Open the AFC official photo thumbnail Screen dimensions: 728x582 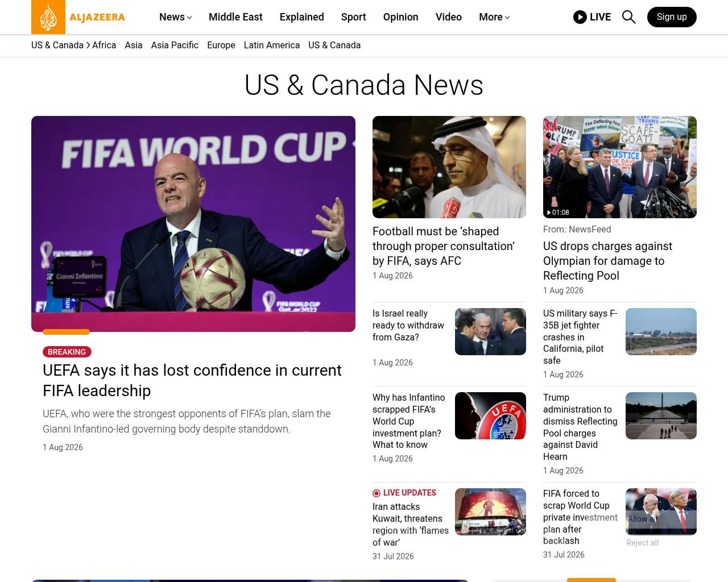point(449,167)
